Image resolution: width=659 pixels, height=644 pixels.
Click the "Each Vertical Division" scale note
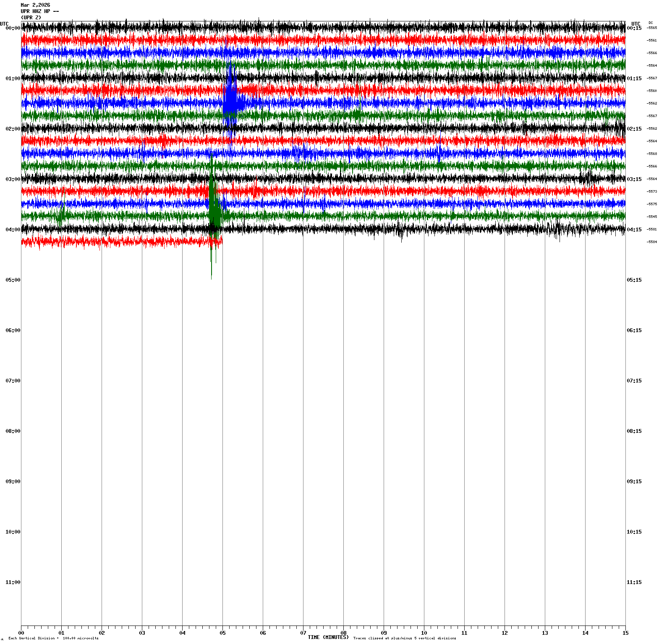(x=53, y=638)
